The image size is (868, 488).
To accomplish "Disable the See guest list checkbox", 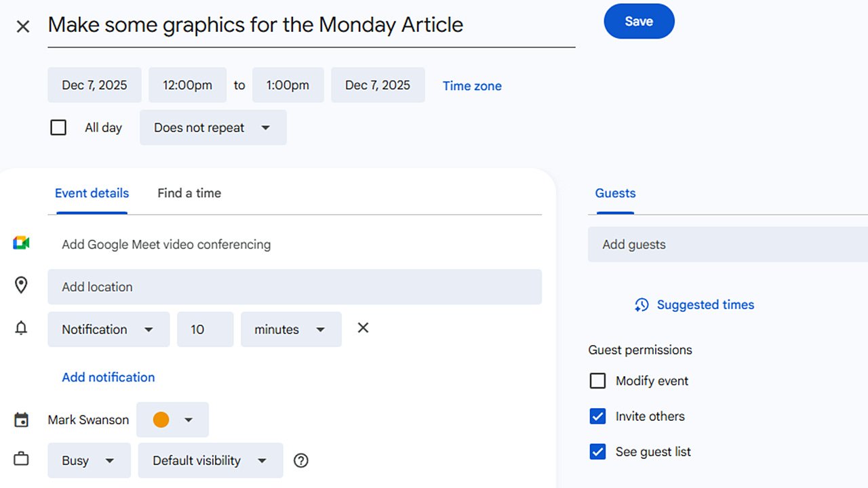I will [597, 451].
